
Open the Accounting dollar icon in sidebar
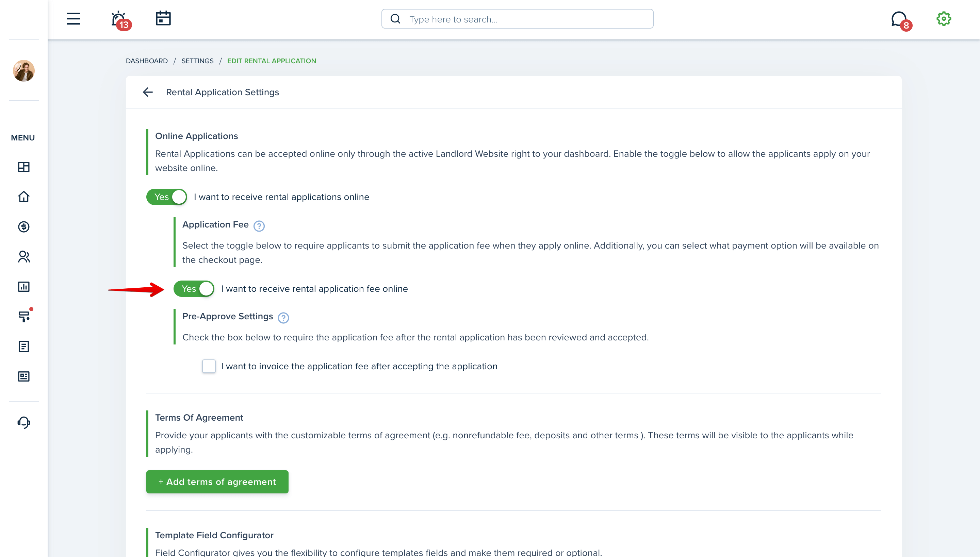[24, 227]
